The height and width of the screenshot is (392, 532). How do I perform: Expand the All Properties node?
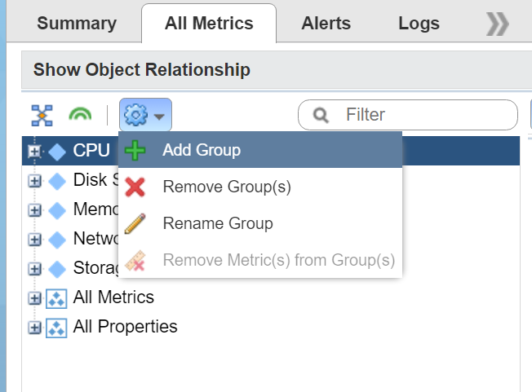(x=33, y=328)
